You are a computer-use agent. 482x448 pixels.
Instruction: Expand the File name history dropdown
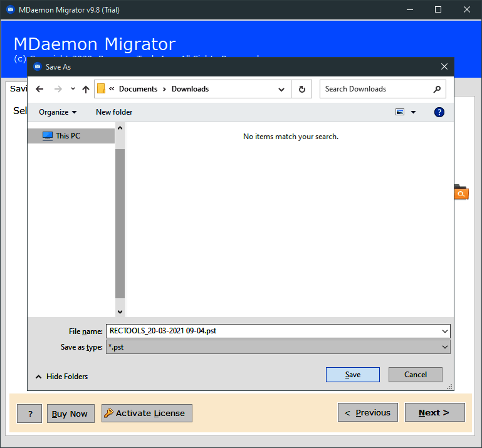pos(445,331)
